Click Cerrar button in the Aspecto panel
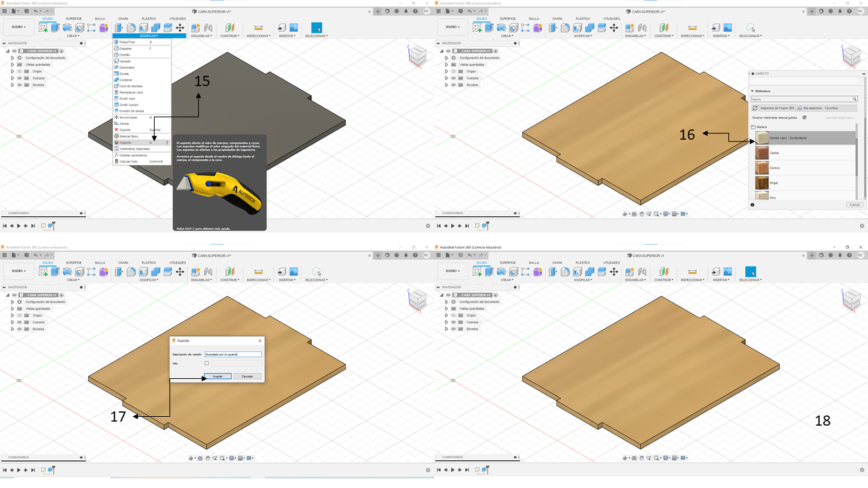The width and height of the screenshot is (868, 488). tap(854, 205)
